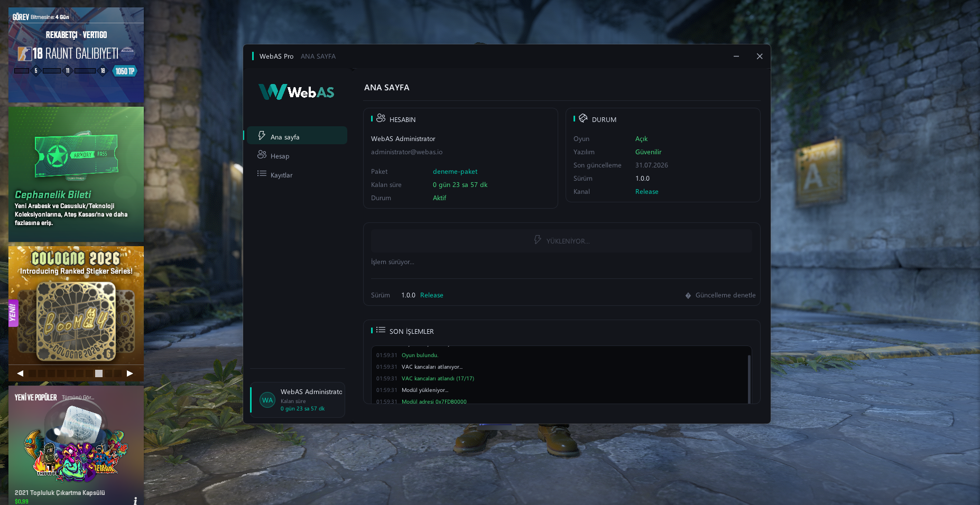
Task: Click the 31.07.2026 last update date
Action: (x=652, y=165)
